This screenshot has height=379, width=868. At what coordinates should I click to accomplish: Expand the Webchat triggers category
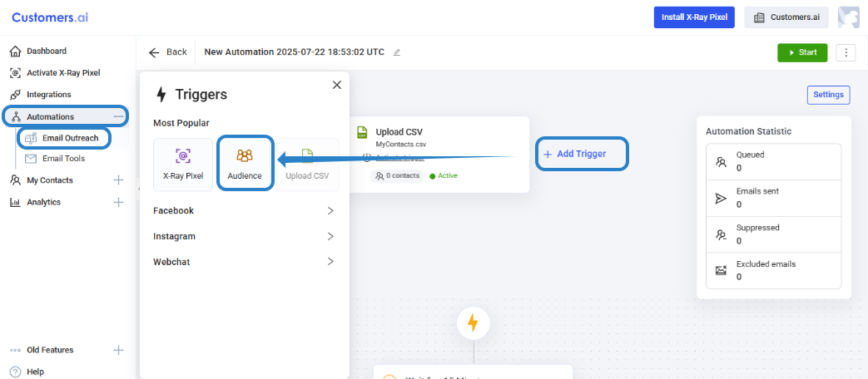coord(244,262)
